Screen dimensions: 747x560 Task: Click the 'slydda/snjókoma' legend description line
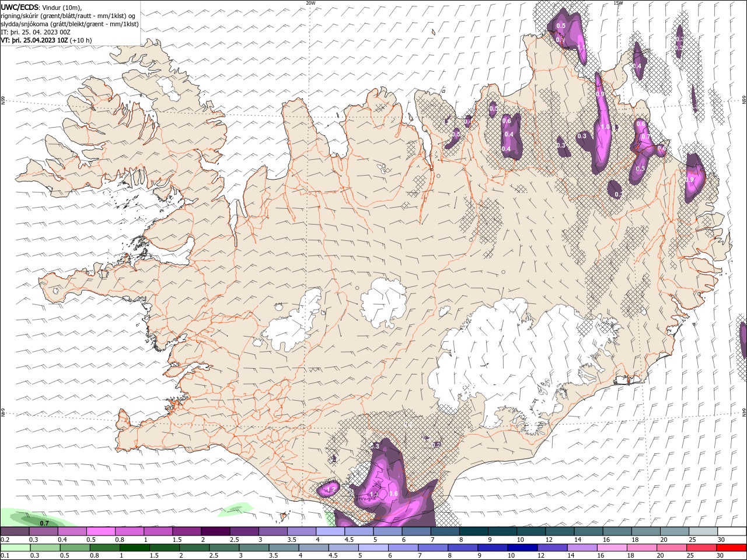click(x=70, y=24)
